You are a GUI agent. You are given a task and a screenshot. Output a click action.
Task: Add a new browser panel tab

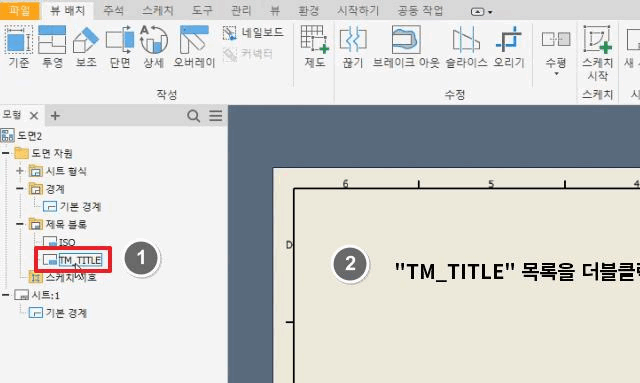coord(55,116)
